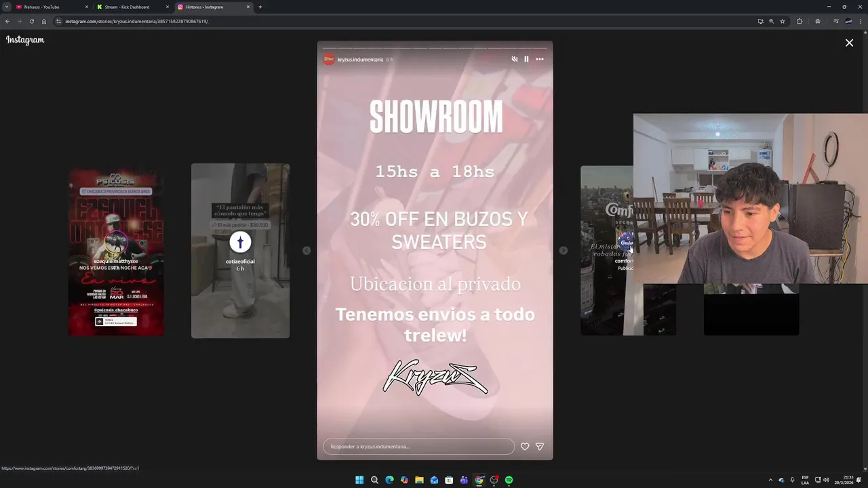
Task: Close the Nahuess - YouTube tab
Action: (x=87, y=7)
